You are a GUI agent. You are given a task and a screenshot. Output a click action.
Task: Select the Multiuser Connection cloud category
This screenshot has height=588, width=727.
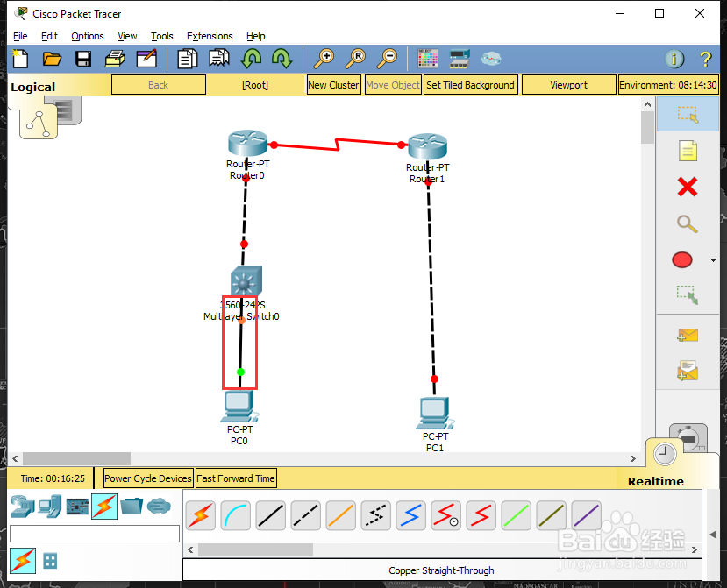(x=159, y=506)
